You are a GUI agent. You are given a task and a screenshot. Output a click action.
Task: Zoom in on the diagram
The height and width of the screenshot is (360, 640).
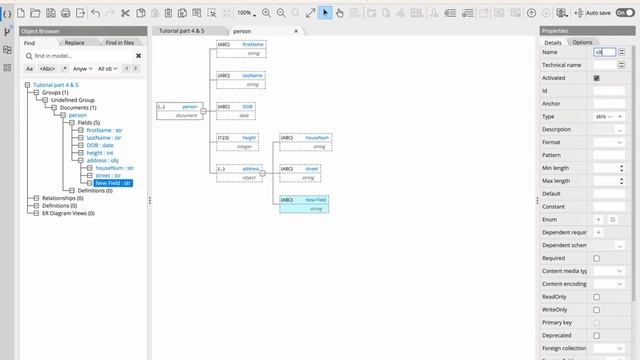click(266, 13)
